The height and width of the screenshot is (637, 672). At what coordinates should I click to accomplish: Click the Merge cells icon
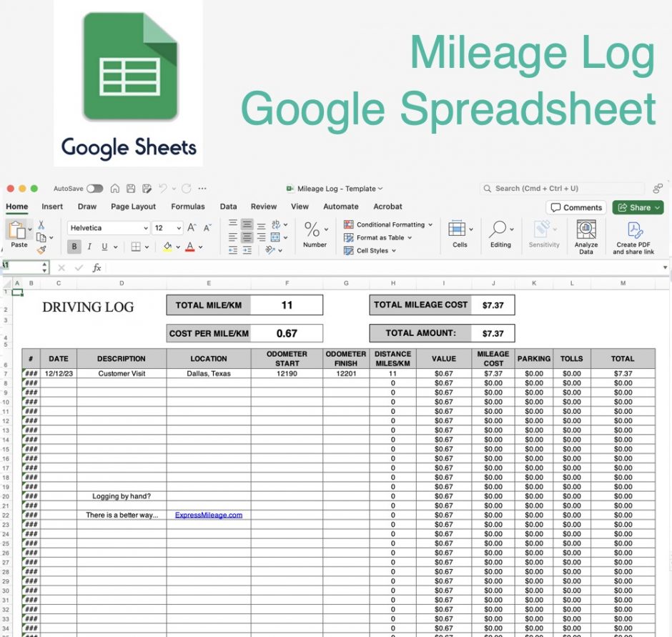(x=275, y=237)
